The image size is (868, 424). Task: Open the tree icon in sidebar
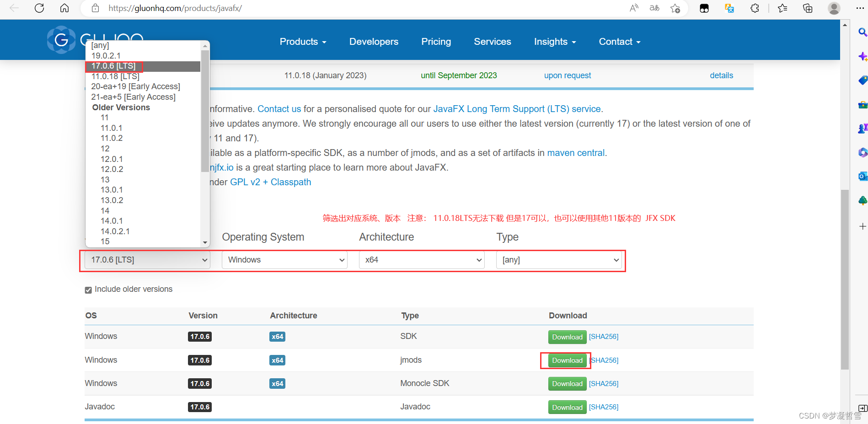point(863,200)
